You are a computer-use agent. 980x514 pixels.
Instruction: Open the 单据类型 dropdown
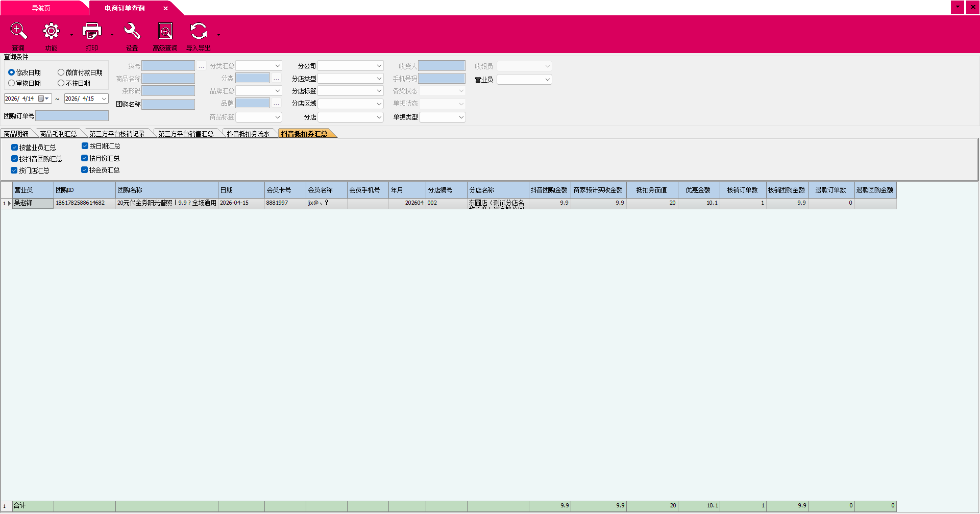coord(461,117)
